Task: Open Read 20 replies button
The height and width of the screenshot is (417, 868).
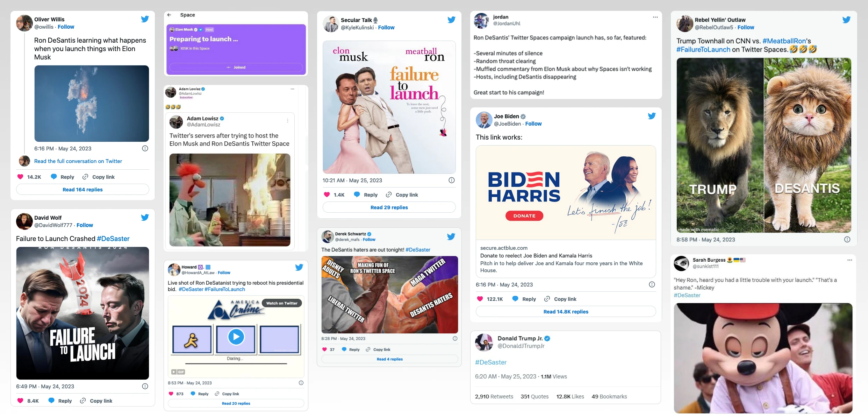Action: 236,403
